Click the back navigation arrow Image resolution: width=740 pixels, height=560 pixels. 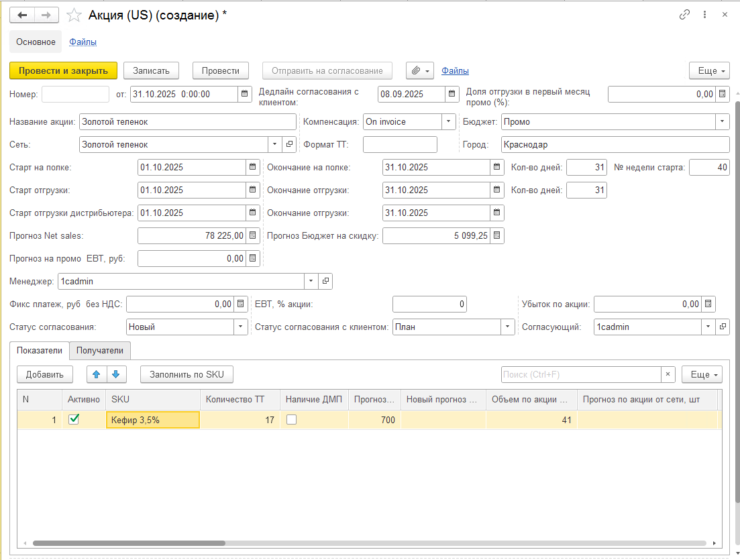(x=22, y=15)
